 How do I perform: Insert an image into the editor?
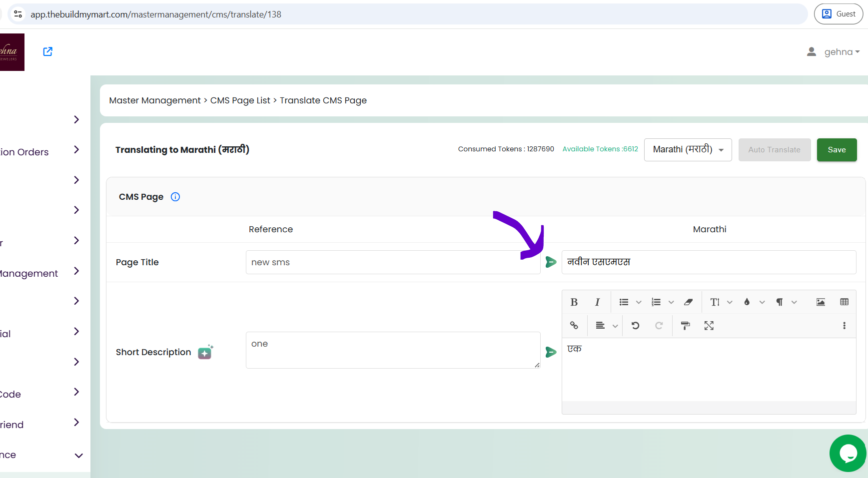tap(821, 302)
